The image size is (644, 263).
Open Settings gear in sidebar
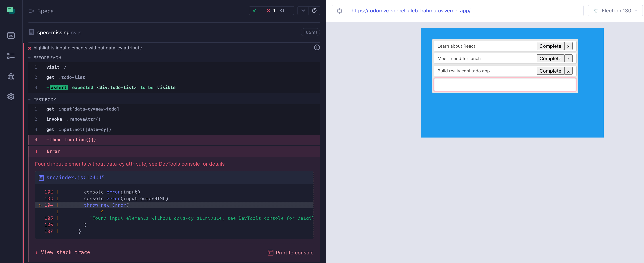11,97
